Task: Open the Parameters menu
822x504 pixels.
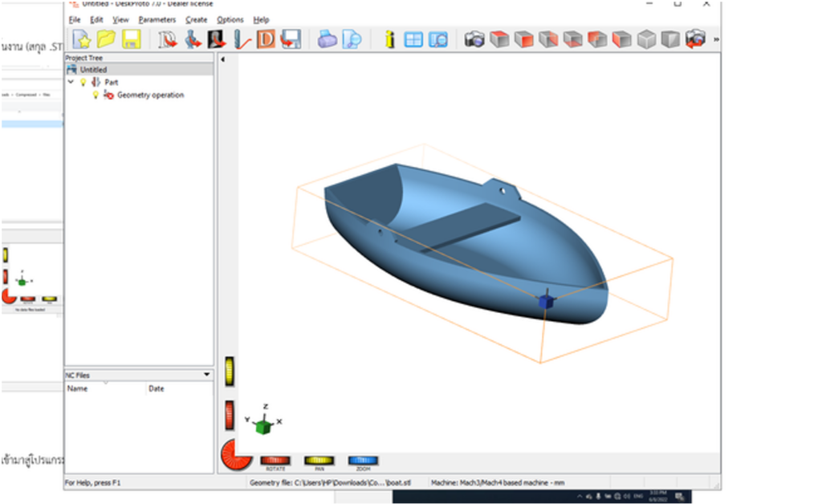Action: point(157,19)
